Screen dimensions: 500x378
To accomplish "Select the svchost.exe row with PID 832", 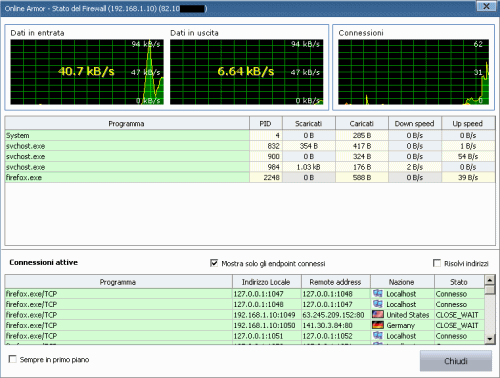I will pos(250,146).
